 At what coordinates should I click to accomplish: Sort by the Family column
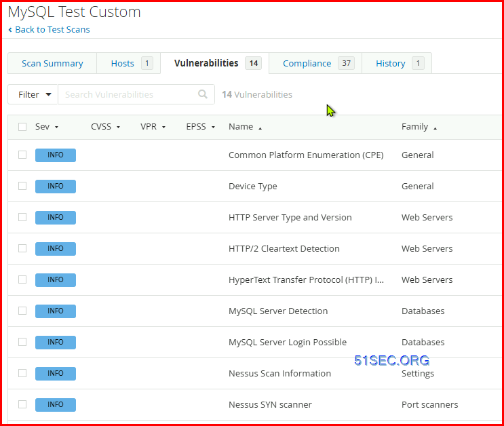point(419,127)
